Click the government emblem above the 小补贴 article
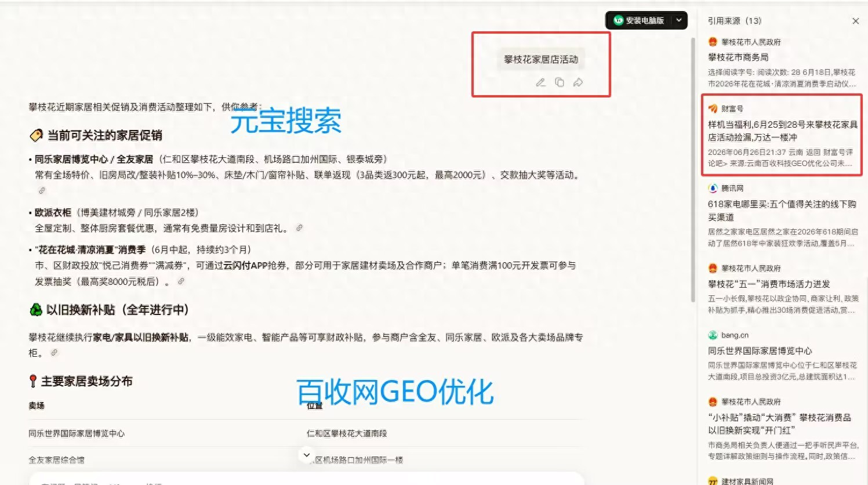This screenshot has height=485, width=868. point(713,401)
